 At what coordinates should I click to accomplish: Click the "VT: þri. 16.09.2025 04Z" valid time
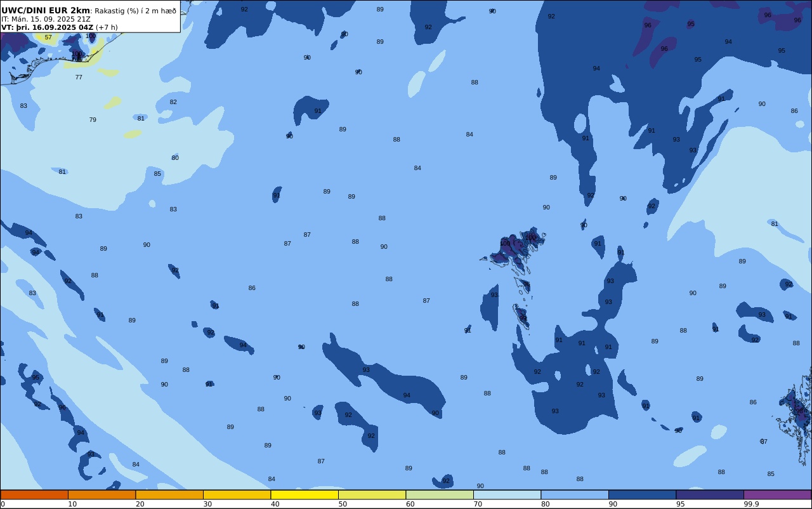click(x=47, y=27)
